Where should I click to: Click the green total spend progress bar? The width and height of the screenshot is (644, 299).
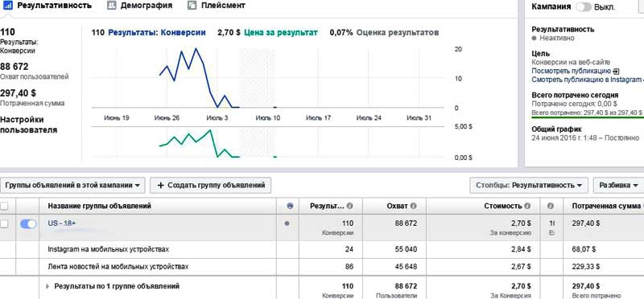point(588,117)
